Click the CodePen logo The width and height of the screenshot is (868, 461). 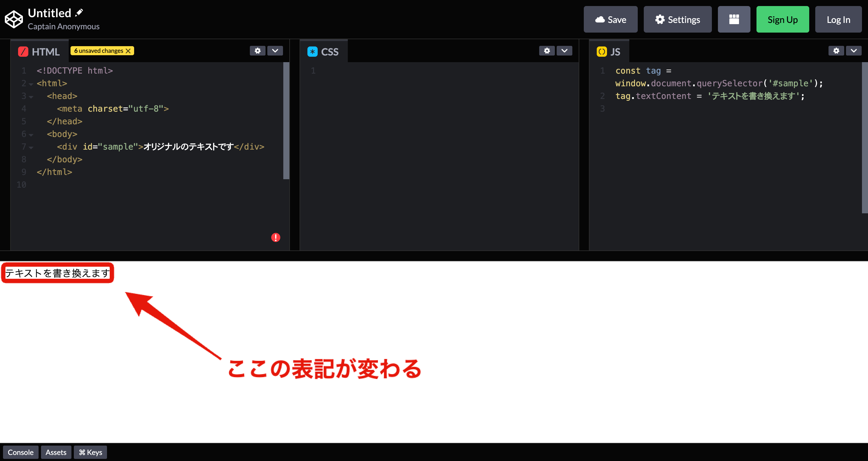tap(14, 19)
